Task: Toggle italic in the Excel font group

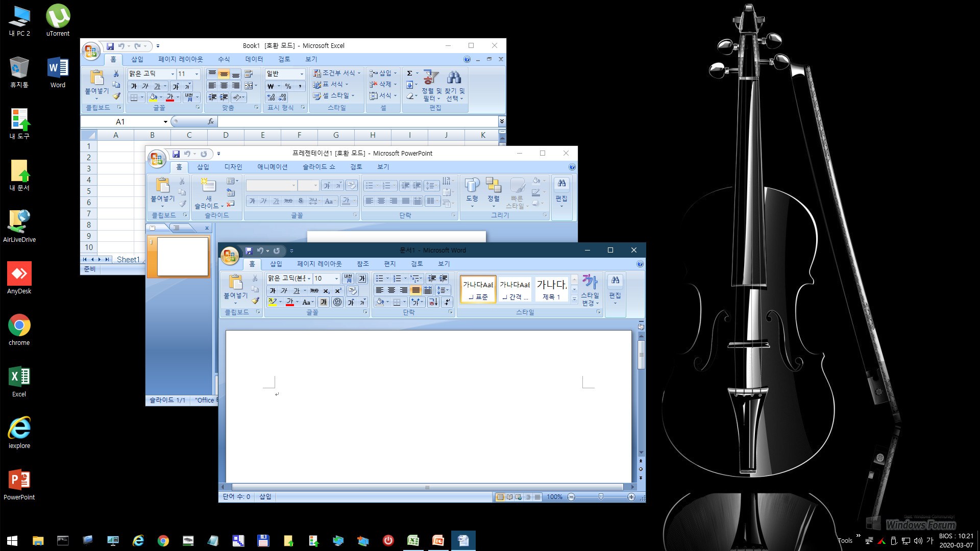Action: pos(145,86)
